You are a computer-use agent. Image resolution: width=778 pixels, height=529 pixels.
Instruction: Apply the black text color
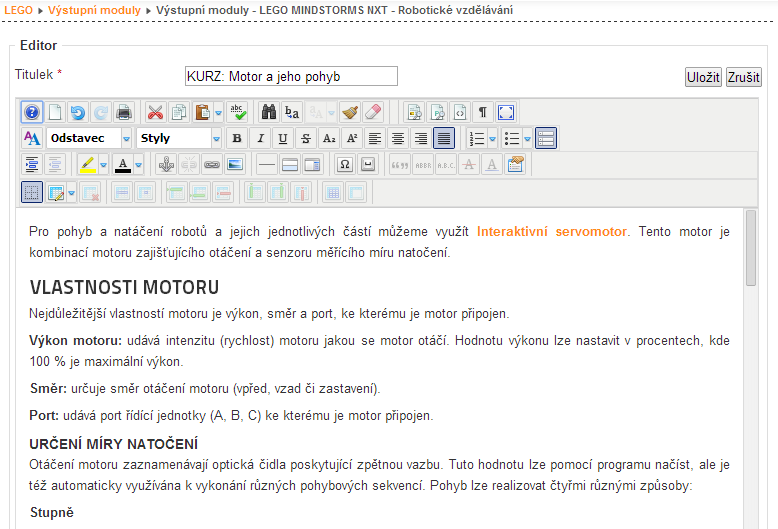pos(123,164)
